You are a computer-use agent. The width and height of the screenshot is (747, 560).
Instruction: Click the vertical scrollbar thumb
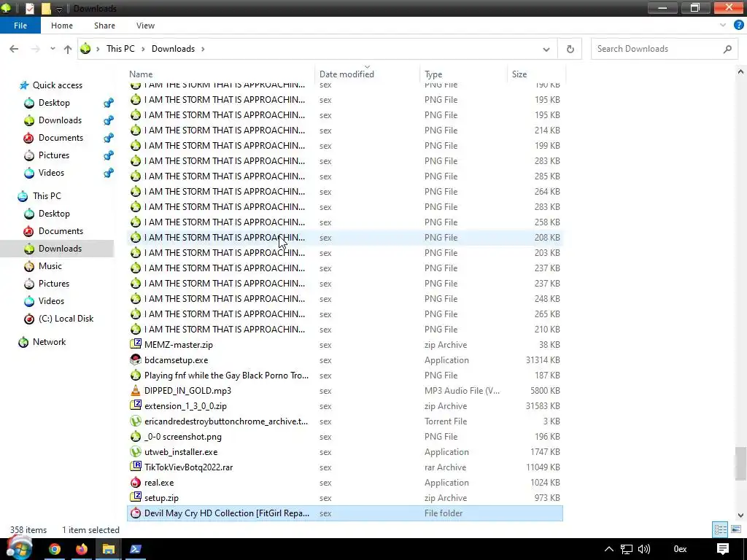coord(740,463)
